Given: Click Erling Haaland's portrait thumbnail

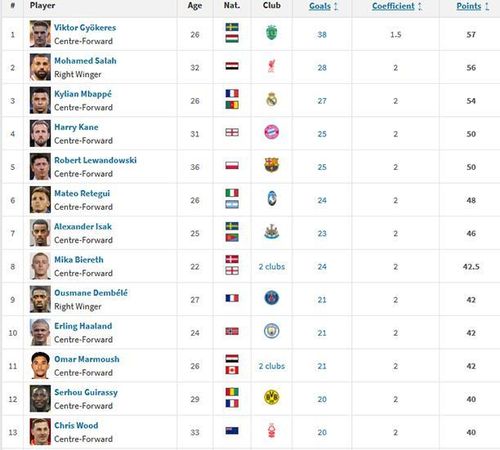Looking at the screenshot, I should pos(40,332).
